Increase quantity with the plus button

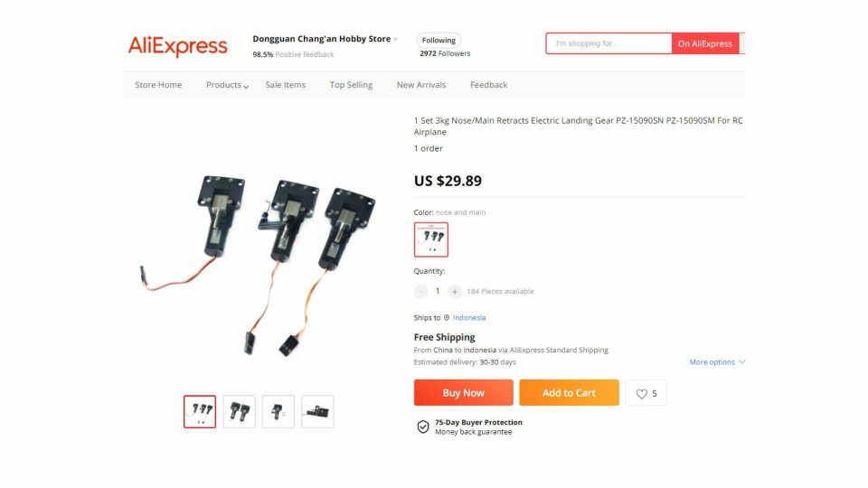point(455,292)
